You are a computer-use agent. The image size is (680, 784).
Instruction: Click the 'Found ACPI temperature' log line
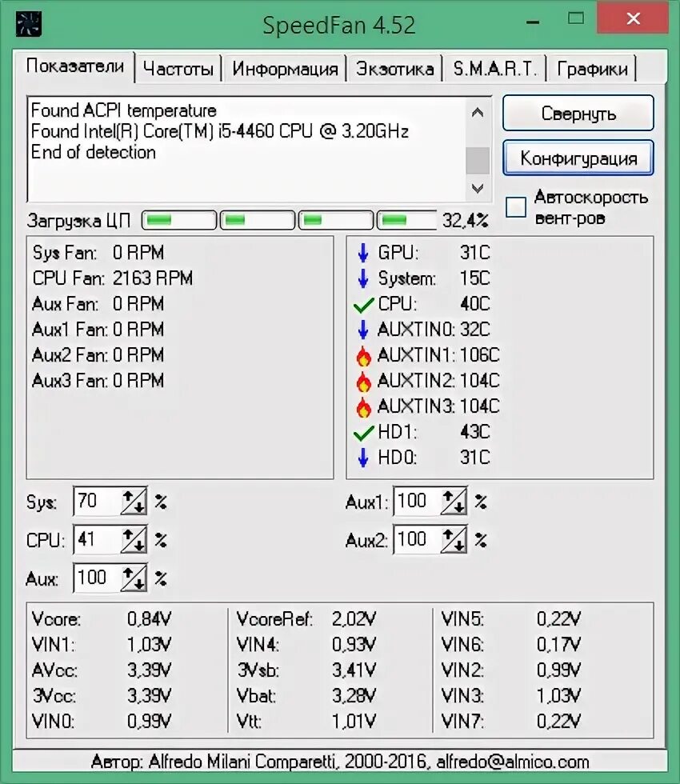tap(123, 110)
